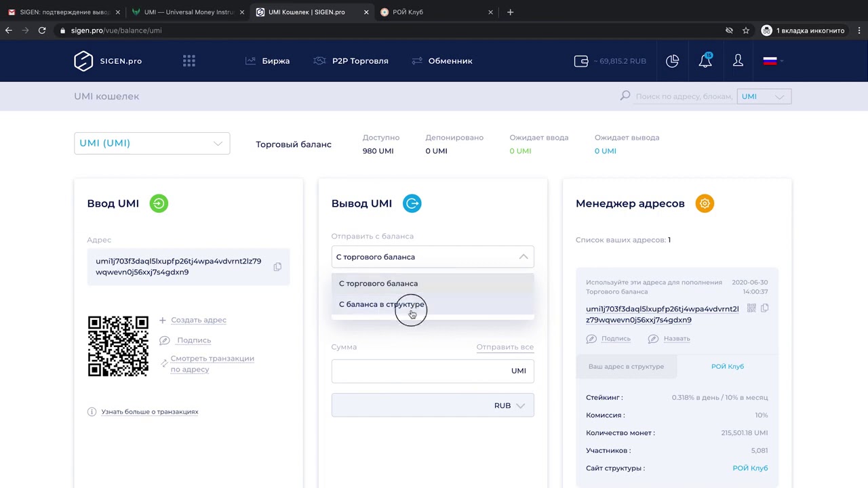Image resolution: width=868 pixels, height=488 pixels.
Task: Open the apps grid menu icon
Action: click(189, 61)
